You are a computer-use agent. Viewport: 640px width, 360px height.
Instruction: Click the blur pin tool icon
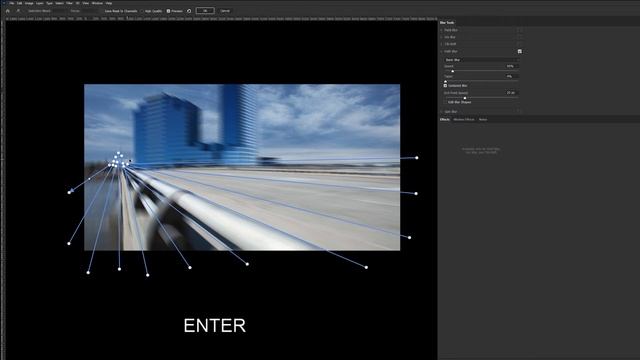[x=18, y=11]
